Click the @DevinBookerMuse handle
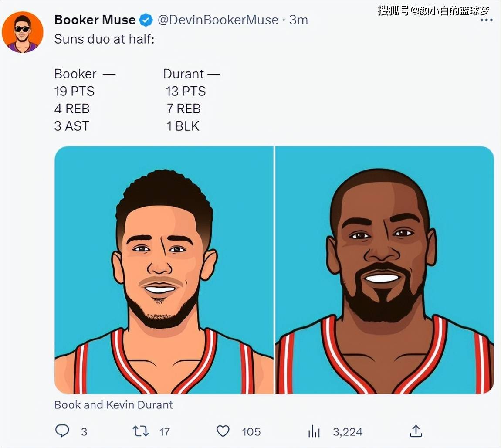The width and height of the screenshot is (501, 448). point(218,20)
